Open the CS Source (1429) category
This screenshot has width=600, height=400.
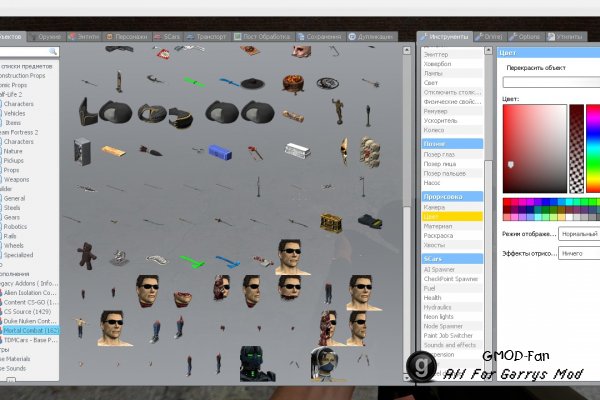[x=29, y=312]
